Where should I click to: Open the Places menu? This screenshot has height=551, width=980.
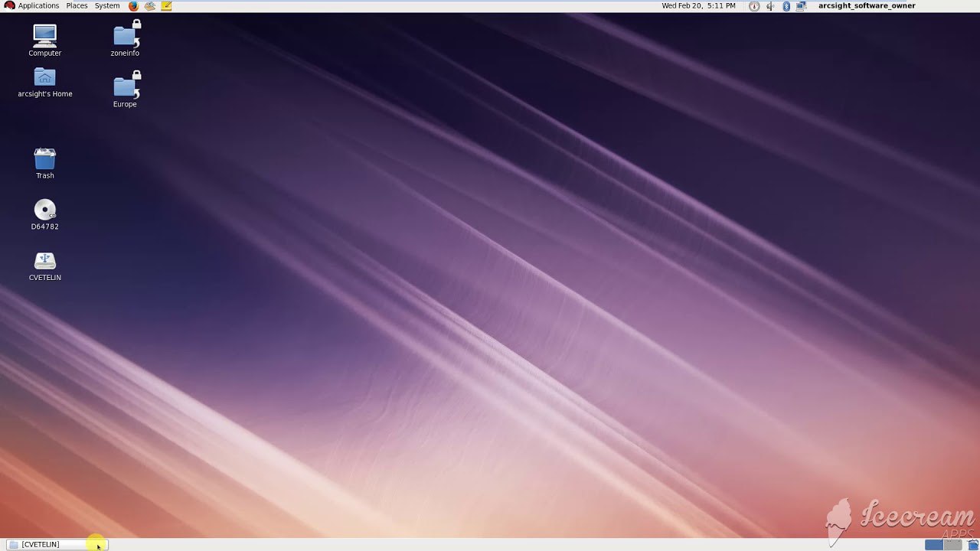pos(77,5)
